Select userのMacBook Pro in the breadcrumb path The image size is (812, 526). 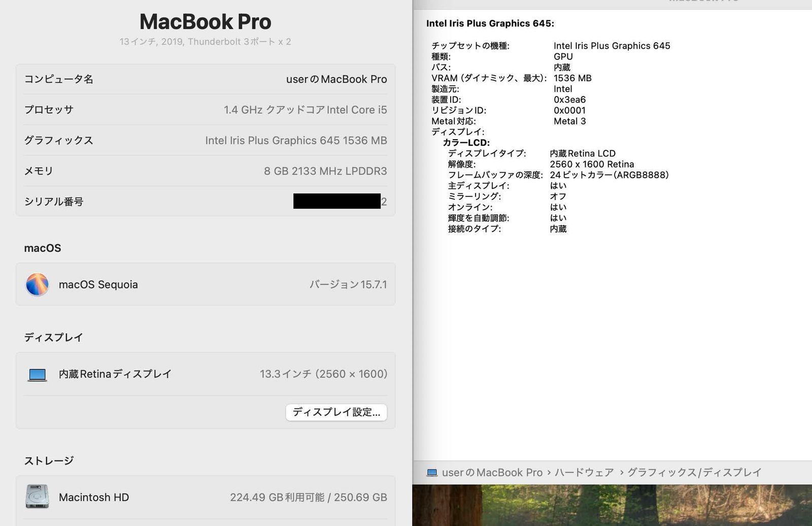click(492, 472)
